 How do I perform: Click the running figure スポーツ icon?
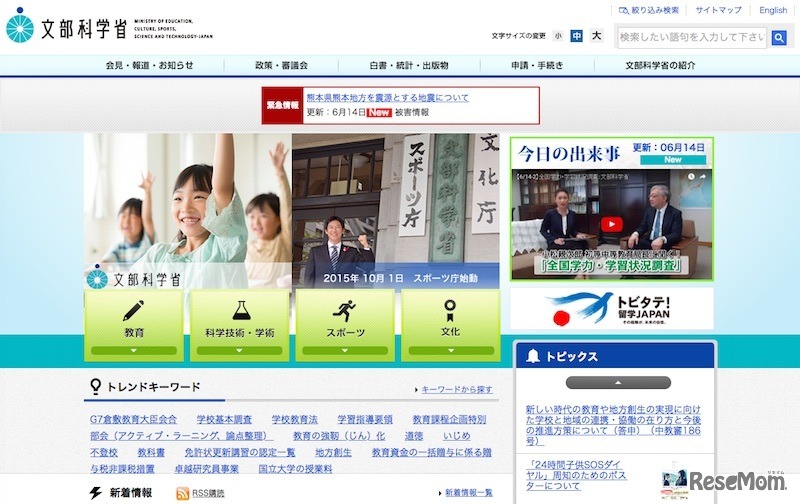tap(344, 311)
